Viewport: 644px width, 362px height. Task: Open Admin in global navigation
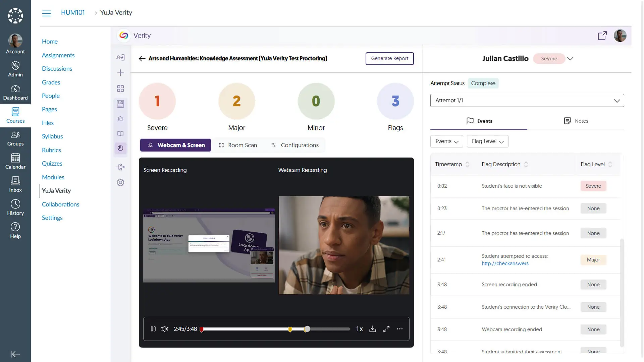15,69
